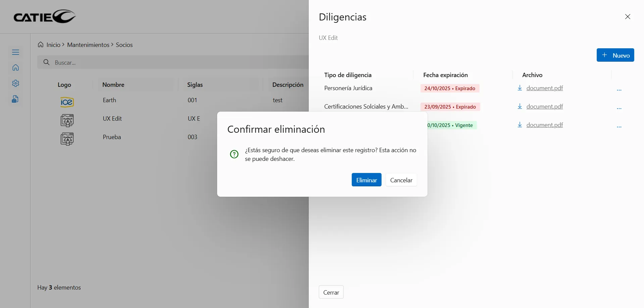Image resolution: width=644 pixels, height=308 pixels.
Task: Cancel the deletion with the Cancelar button
Action: click(401, 180)
